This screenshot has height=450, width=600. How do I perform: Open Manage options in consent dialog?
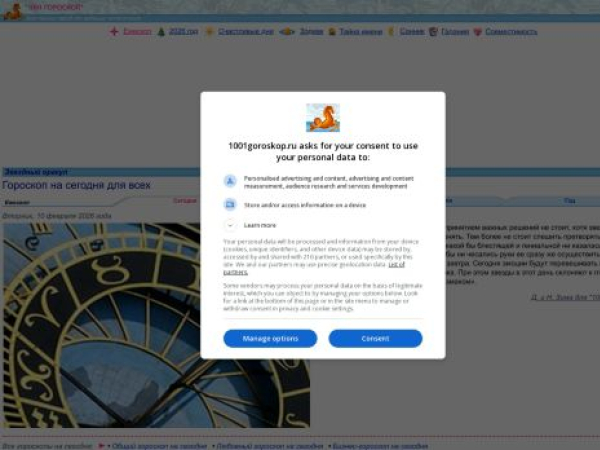[270, 339]
